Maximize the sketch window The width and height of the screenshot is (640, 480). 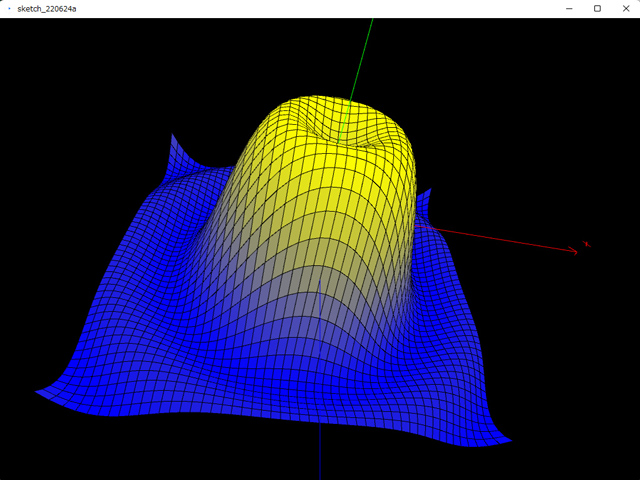click(x=597, y=8)
